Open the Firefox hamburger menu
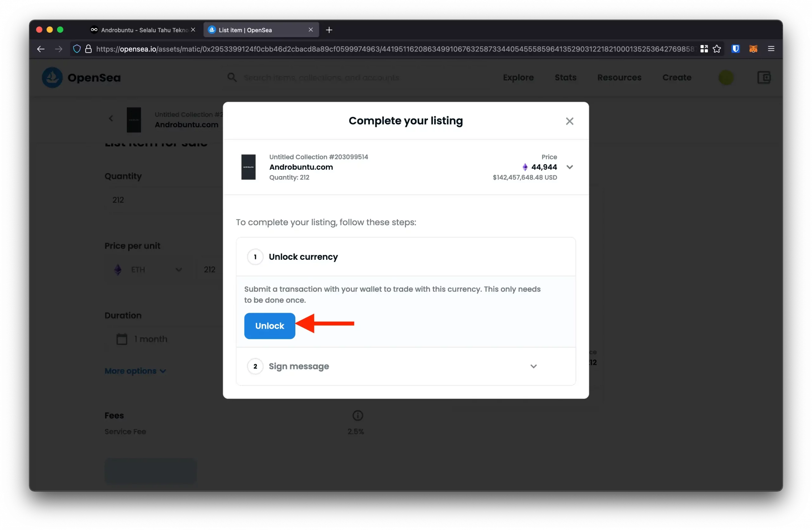The width and height of the screenshot is (812, 530). [x=771, y=49]
